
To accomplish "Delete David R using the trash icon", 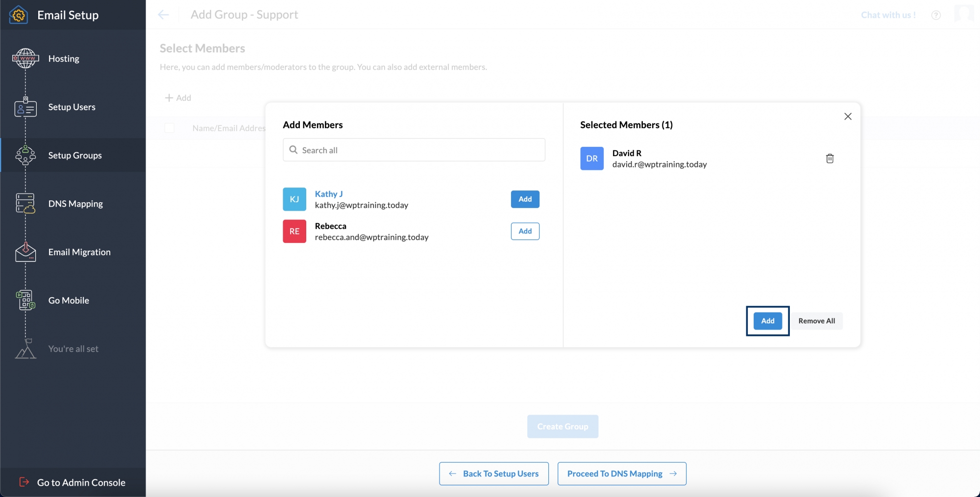I will click(x=830, y=158).
